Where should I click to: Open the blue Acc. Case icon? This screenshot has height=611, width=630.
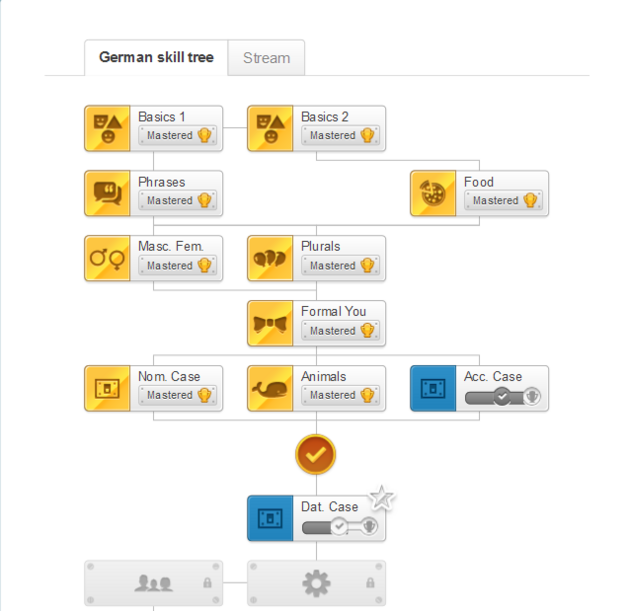coord(434,388)
